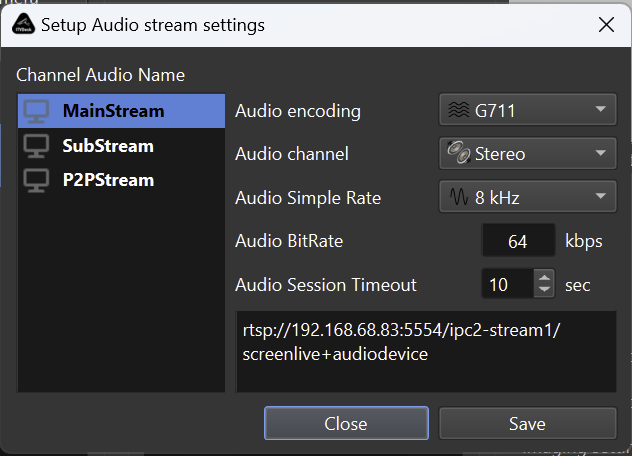Open the Audio channel dropdown arrow
The image size is (632, 456).
click(600, 154)
